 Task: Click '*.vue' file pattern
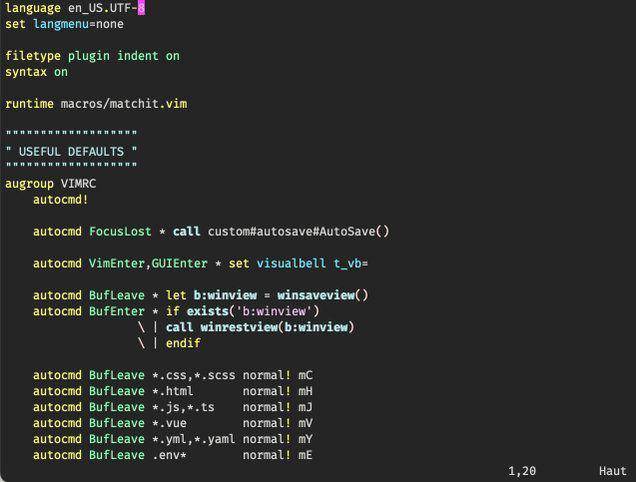click(x=169, y=423)
